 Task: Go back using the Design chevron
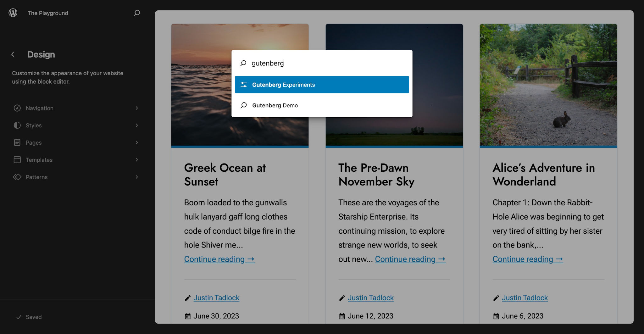[x=13, y=54]
